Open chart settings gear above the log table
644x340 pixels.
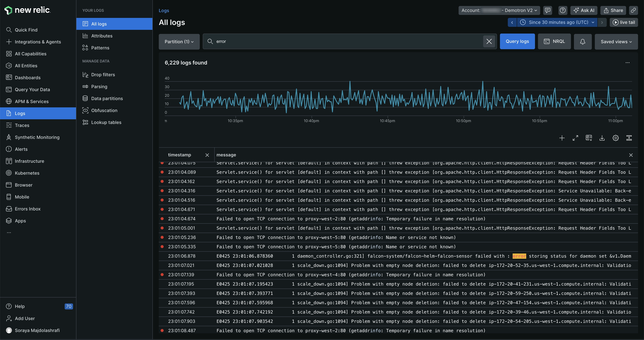[x=615, y=138]
